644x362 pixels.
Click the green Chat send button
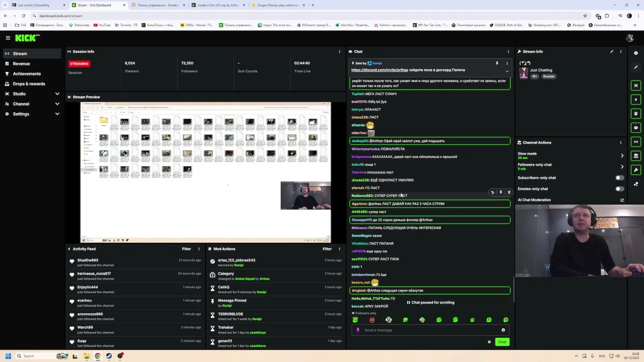click(x=502, y=342)
